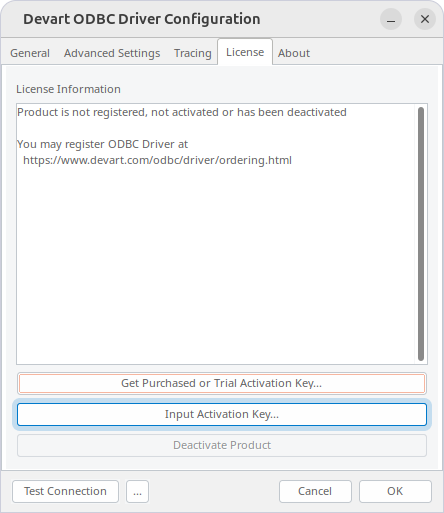This screenshot has height=513, width=444.
Task: Open the About tab
Action: click(294, 53)
